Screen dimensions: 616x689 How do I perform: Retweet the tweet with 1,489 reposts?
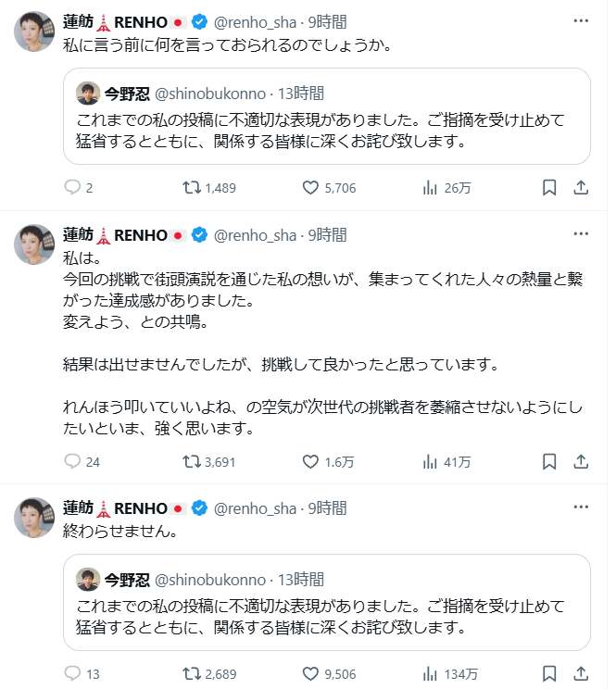[x=192, y=187]
